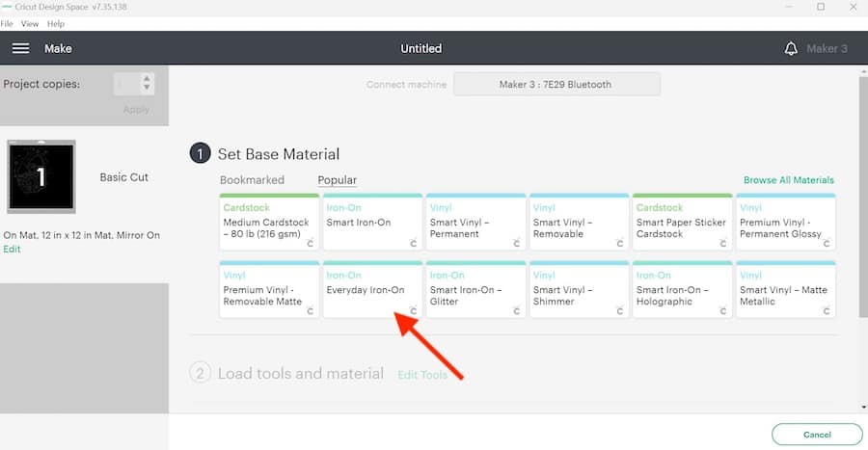The height and width of the screenshot is (450, 868).
Task: Click the vertical scrollbar thumb
Action: 863,197
